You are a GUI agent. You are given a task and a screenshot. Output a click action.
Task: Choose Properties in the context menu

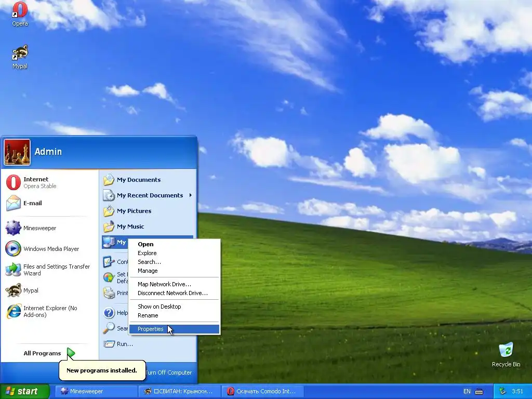(x=175, y=329)
